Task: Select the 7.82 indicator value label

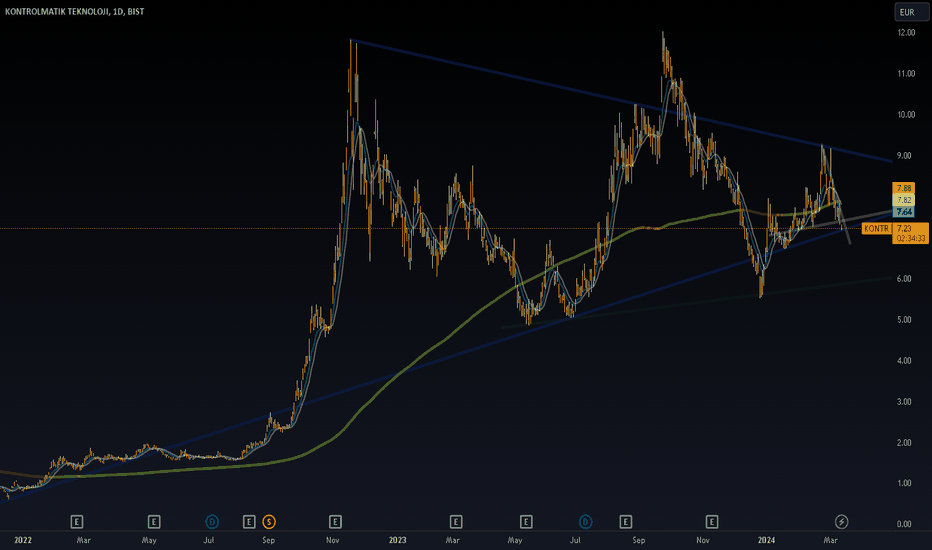Action: (904, 200)
